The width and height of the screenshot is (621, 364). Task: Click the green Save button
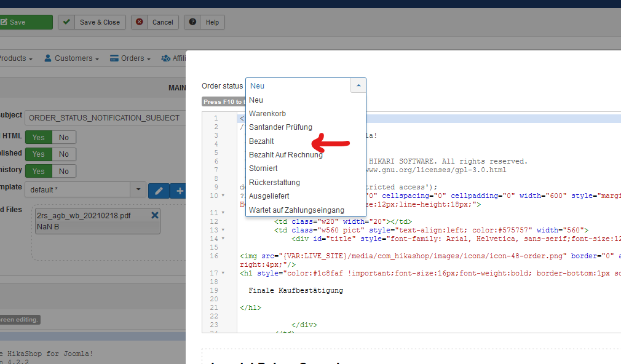25,22
